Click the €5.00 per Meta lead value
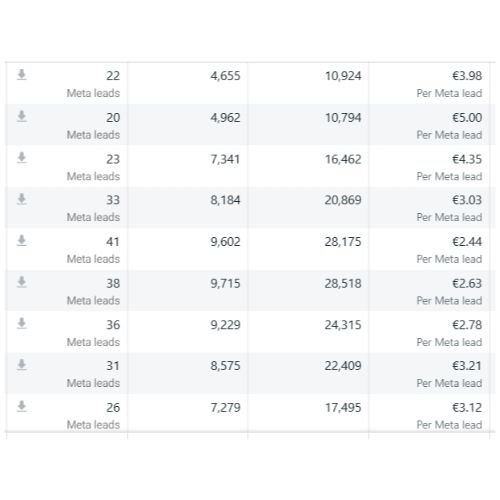The image size is (500, 500). (x=467, y=118)
